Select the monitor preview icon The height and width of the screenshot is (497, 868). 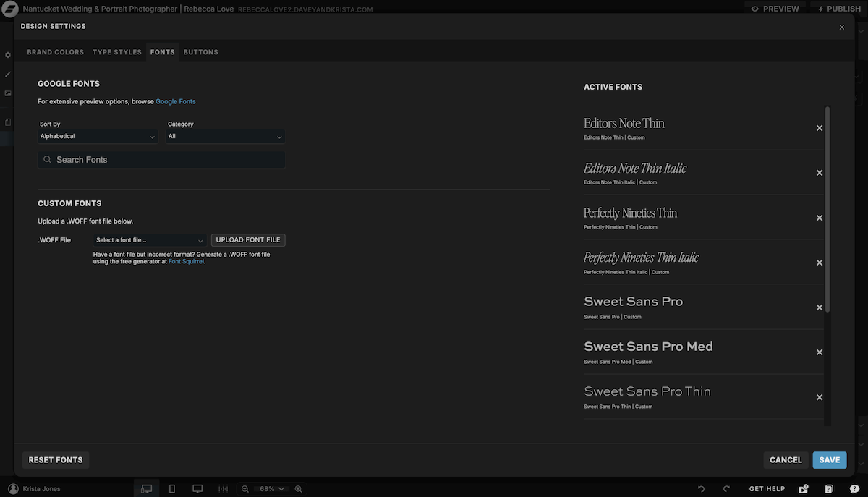pos(197,489)
